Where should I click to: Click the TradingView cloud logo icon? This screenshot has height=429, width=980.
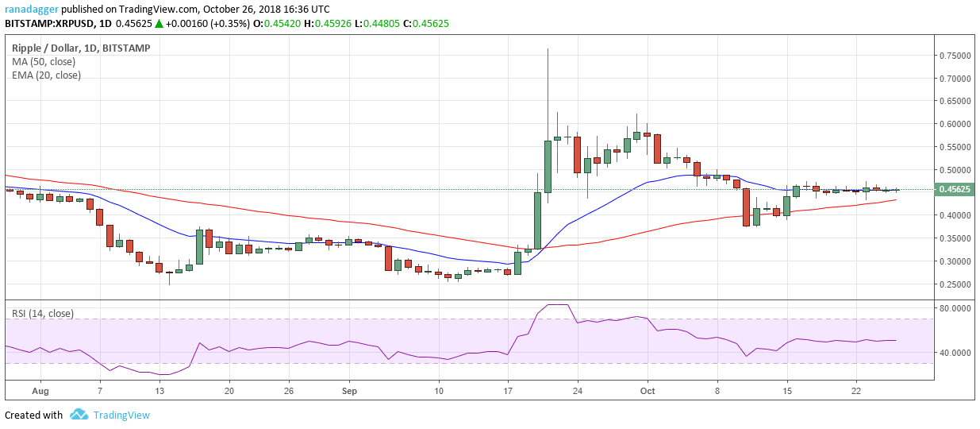pos(79,415)
